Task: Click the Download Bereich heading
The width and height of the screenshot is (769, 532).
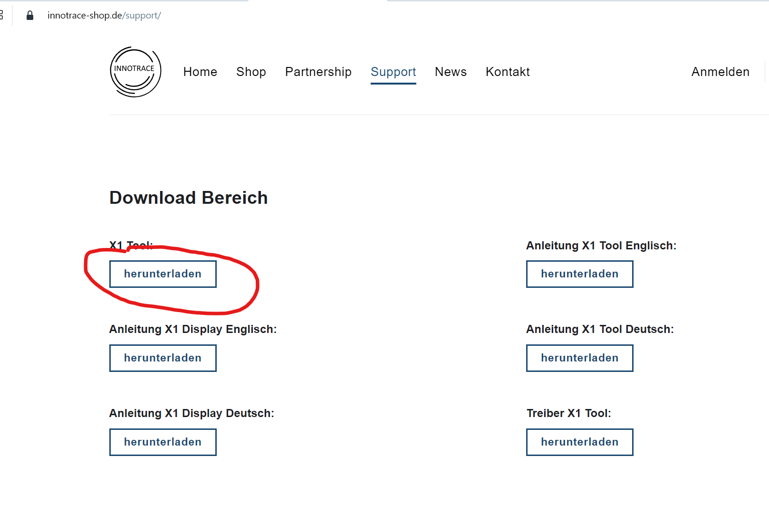Action: point(189,198)
